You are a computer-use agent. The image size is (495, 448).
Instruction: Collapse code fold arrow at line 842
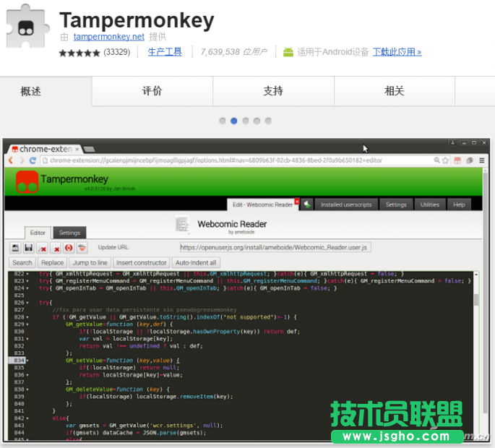point(28,418)
